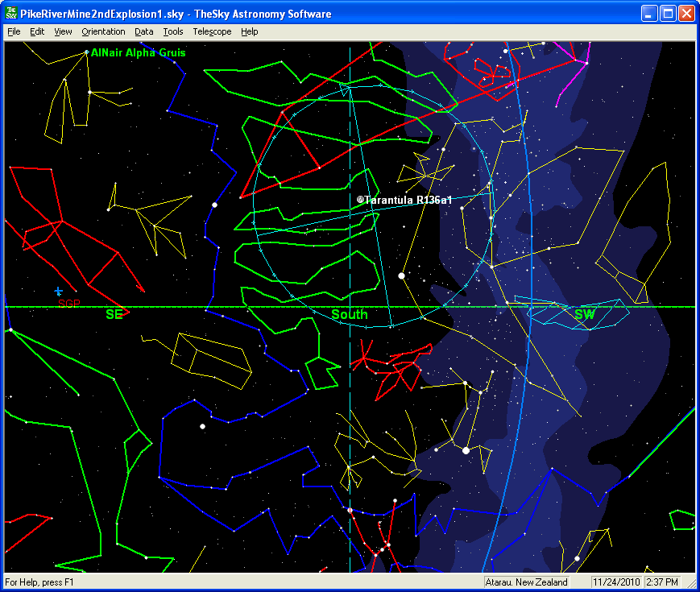
Task: Click Atarau, New Zealand location in status bar
Action: (527, 582)
